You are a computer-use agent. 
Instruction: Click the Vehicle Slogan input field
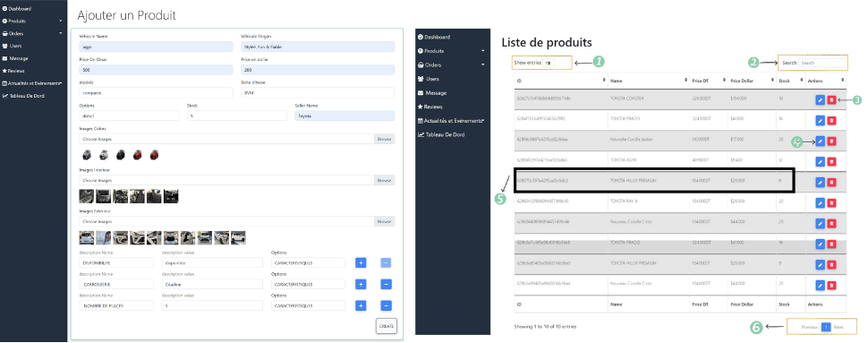tap(318, 47)
